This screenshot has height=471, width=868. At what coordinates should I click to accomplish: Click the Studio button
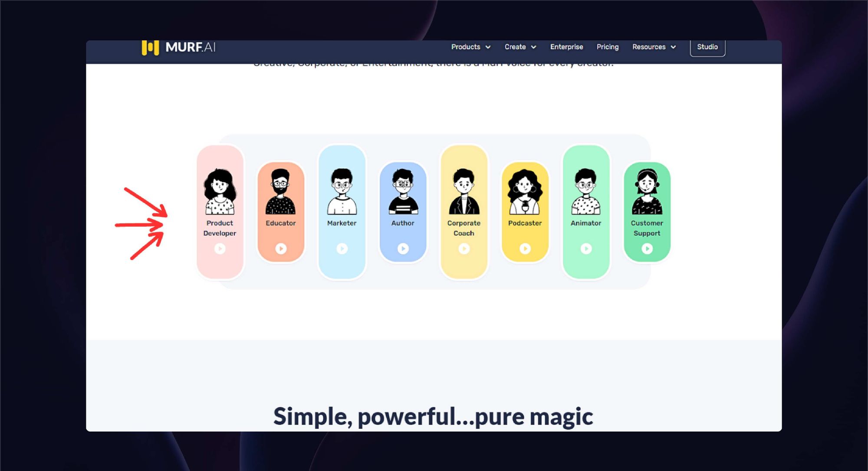[708, 46]
